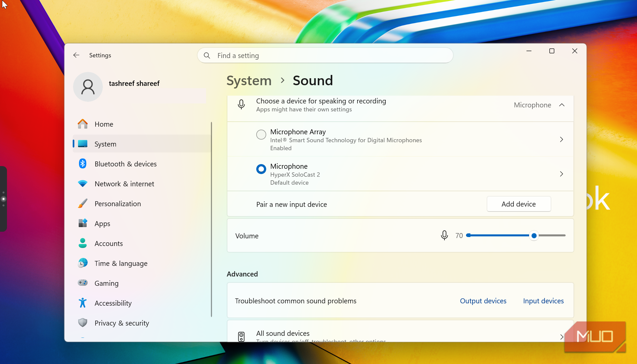
Task: Open Network & internet settings
Action: click(x=142, y=184)
